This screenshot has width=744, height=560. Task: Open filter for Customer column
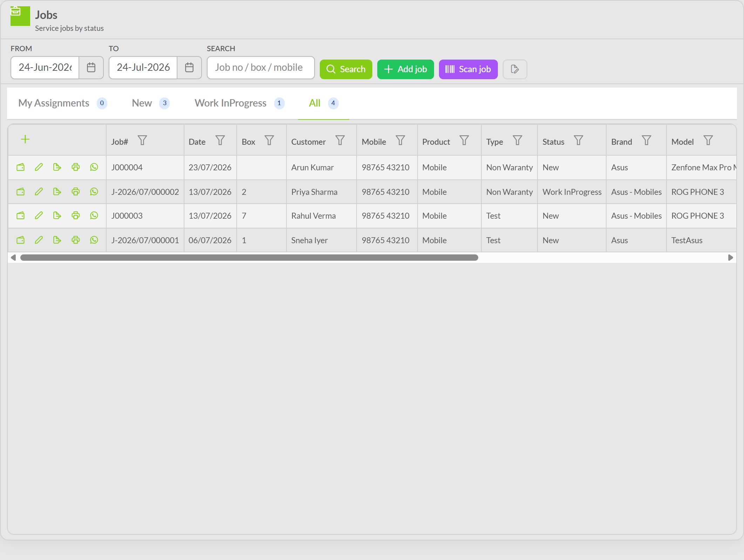pyautogui.click(x=340, y=141)
